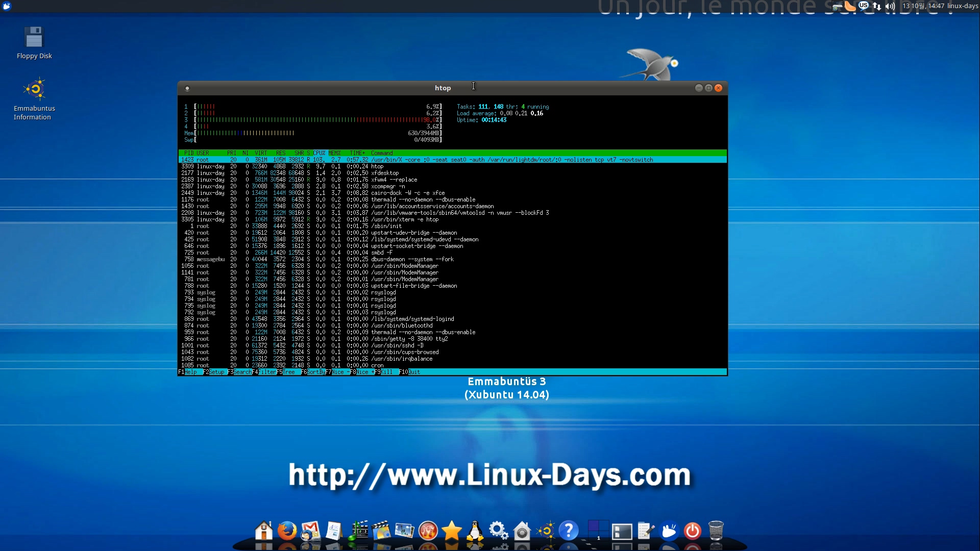Click the red power button dock icon
The width and height of the screenshot is (980, 551).
[692, 531]
